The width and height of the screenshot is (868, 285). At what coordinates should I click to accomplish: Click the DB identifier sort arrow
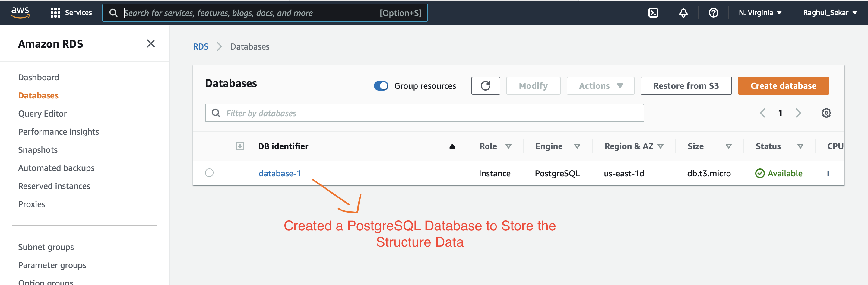click(452, 146)
